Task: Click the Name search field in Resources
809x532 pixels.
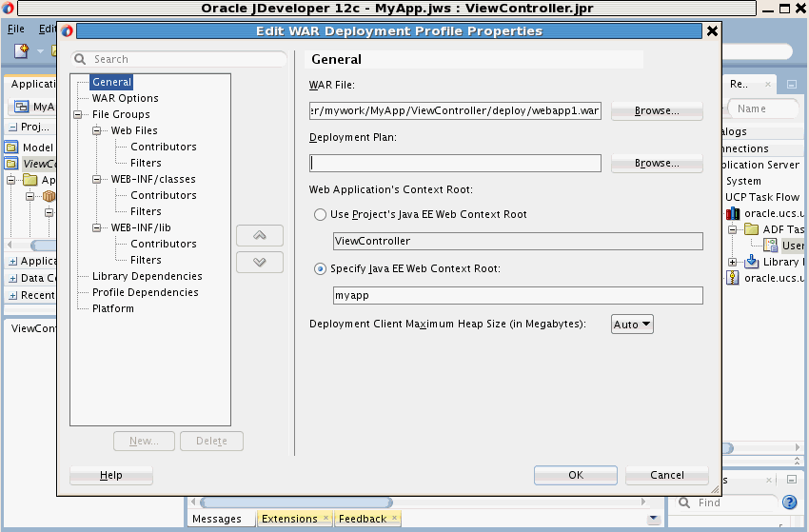Action: (x=763, y=108)
